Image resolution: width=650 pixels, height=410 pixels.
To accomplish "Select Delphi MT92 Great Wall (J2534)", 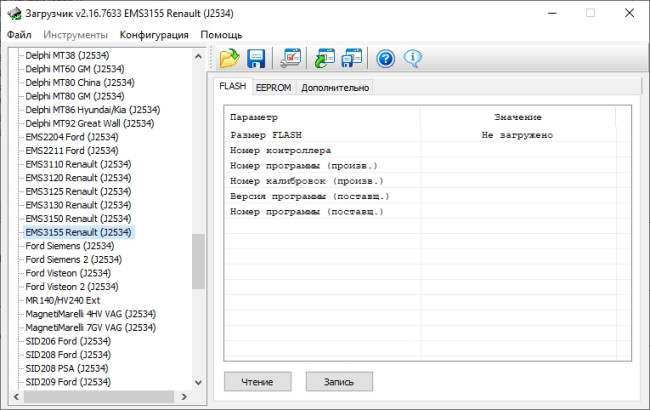I will 90,124.
